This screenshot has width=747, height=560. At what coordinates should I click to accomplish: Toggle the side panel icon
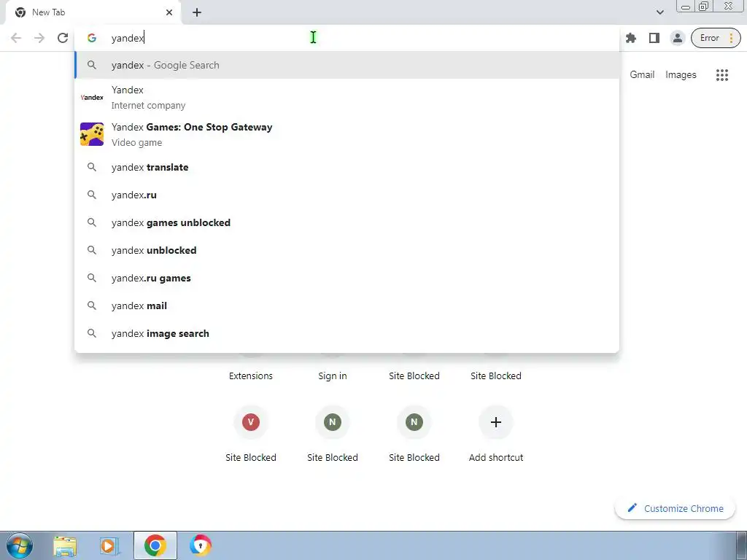[654, 38]
